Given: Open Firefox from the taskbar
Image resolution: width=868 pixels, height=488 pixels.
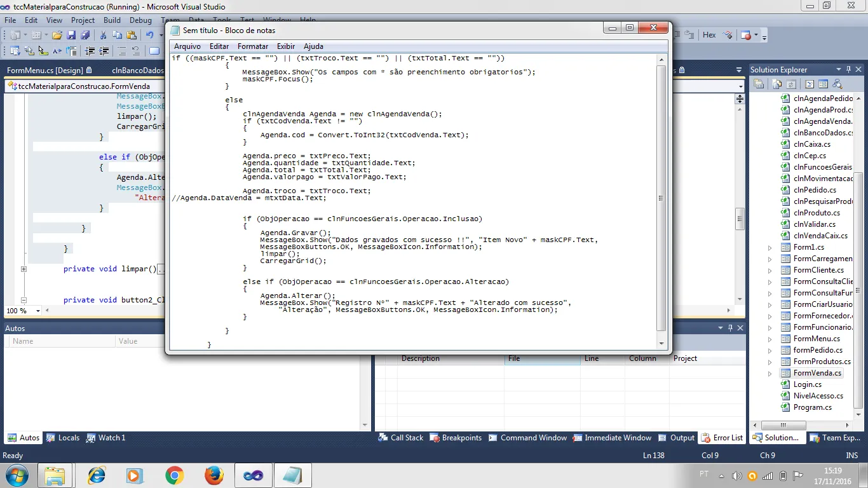Looking at the screenshot, I should [x=214, y=475].
